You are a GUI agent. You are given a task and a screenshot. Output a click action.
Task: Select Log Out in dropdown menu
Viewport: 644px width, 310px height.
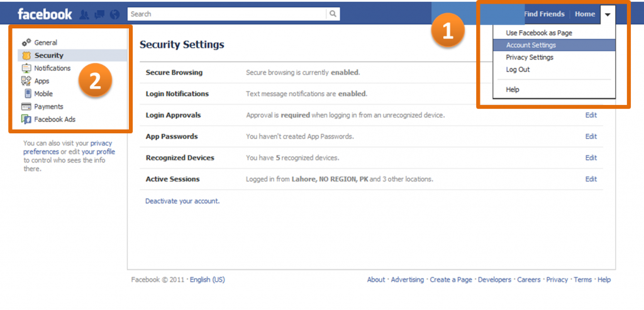click(518, 69)
